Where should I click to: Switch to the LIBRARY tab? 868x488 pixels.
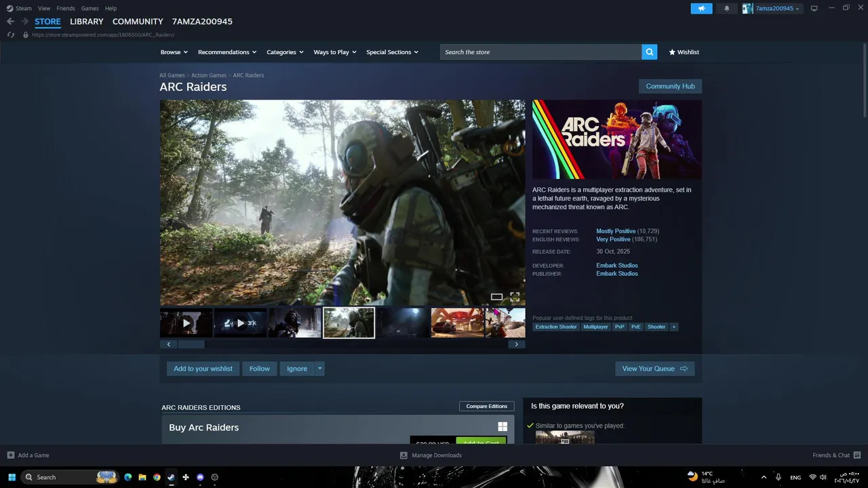(x=87, y=22)
